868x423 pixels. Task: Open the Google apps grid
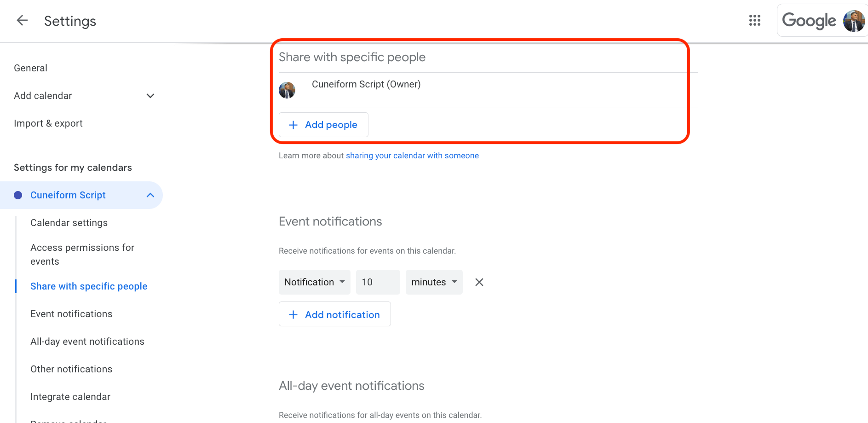click(755, 20)
